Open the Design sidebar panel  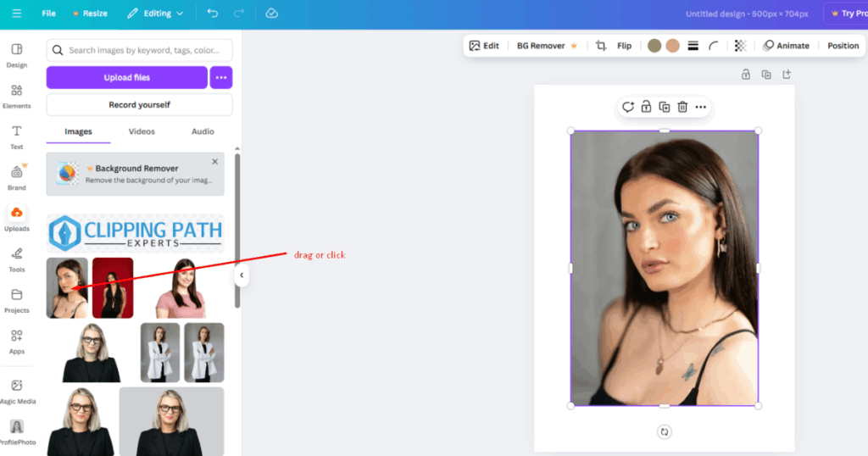[x=17, y=56]
